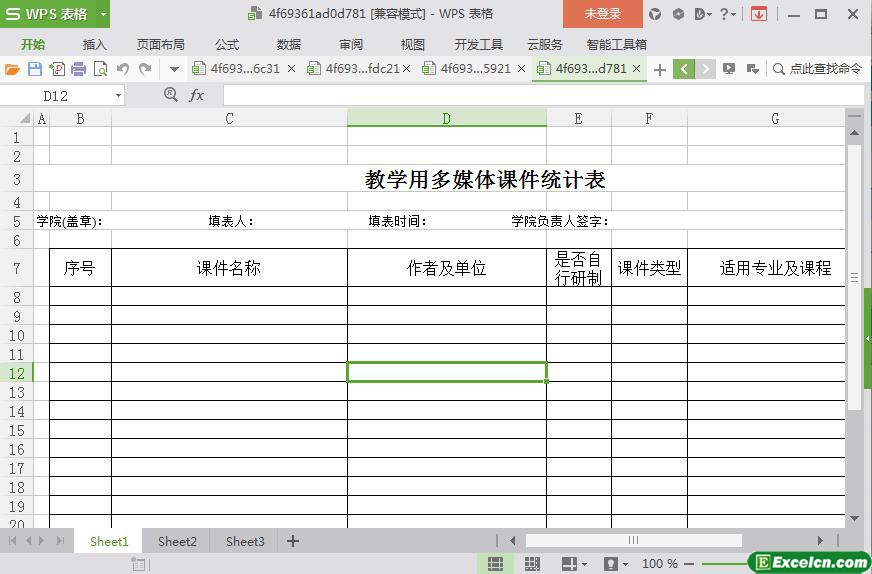The width and height of the screenshot is (872, 574).
Task: Click the WPS 表格 application button
Action: pyautogui.click(x=47, y=14)
